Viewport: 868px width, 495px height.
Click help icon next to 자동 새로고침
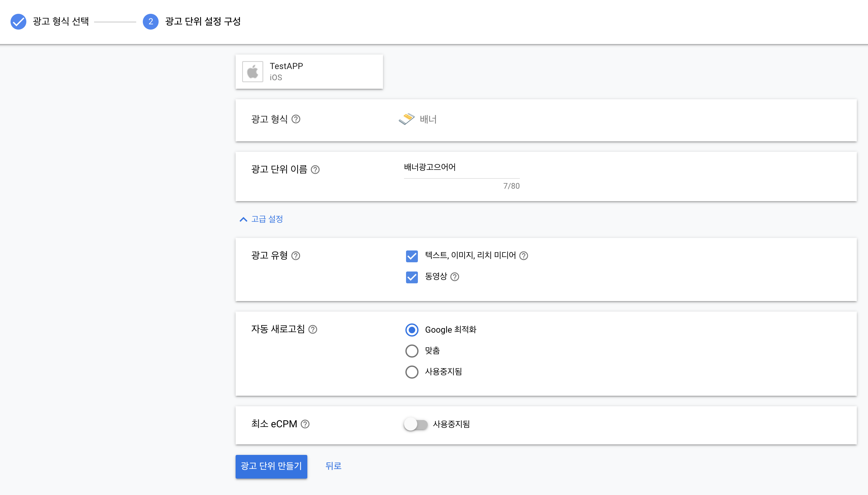click(313, 329)
